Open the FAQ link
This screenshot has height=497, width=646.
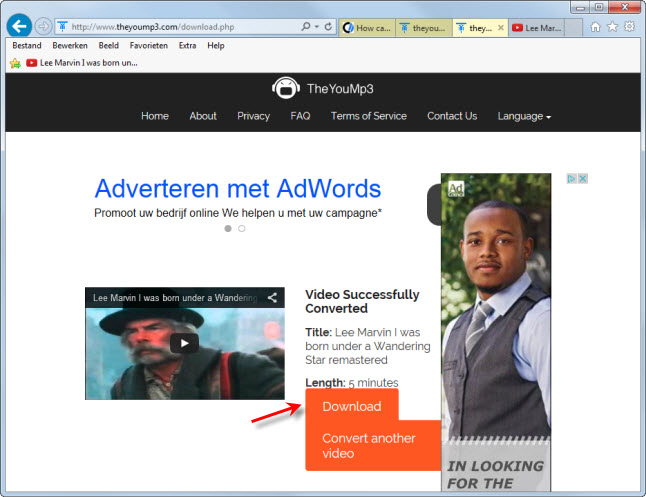[300, 116]
